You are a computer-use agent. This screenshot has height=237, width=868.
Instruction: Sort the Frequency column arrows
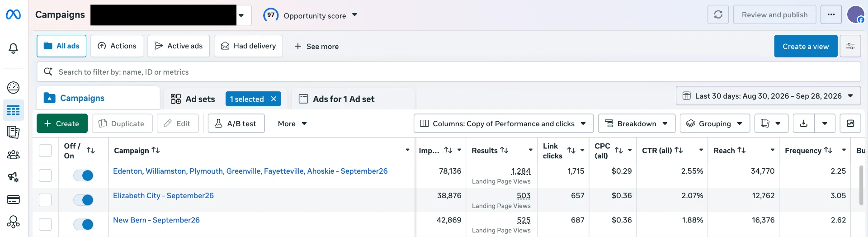(828, 150)
